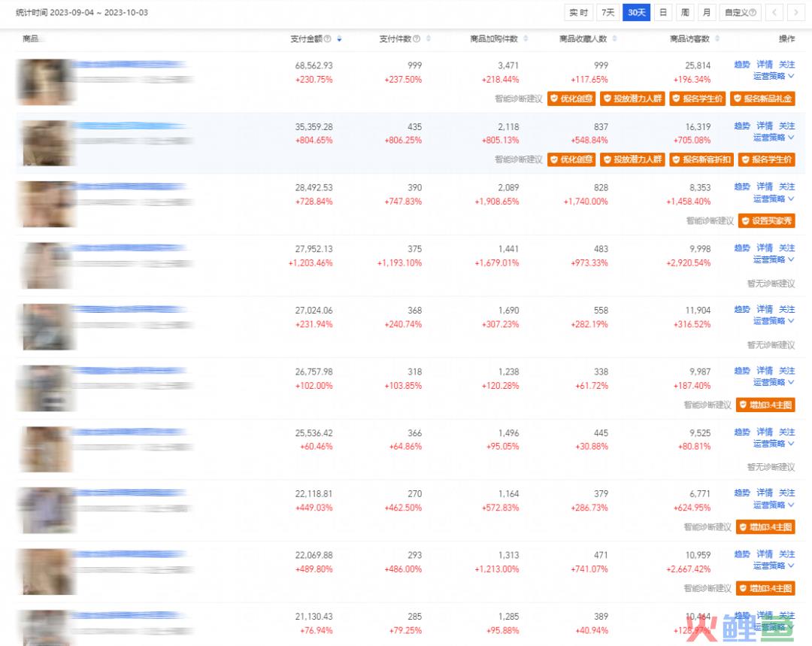
Task: Switch to 月 statistics tab
Action: [707, 13]
